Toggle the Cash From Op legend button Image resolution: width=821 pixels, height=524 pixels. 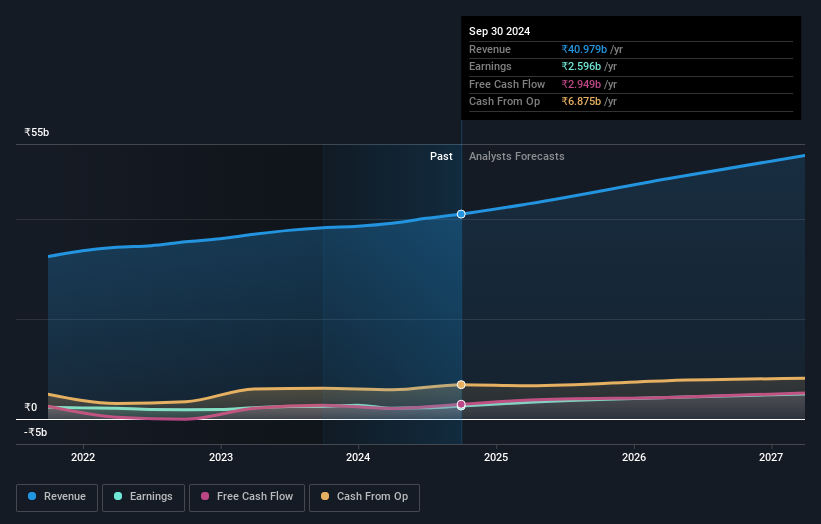coord(364,497)
